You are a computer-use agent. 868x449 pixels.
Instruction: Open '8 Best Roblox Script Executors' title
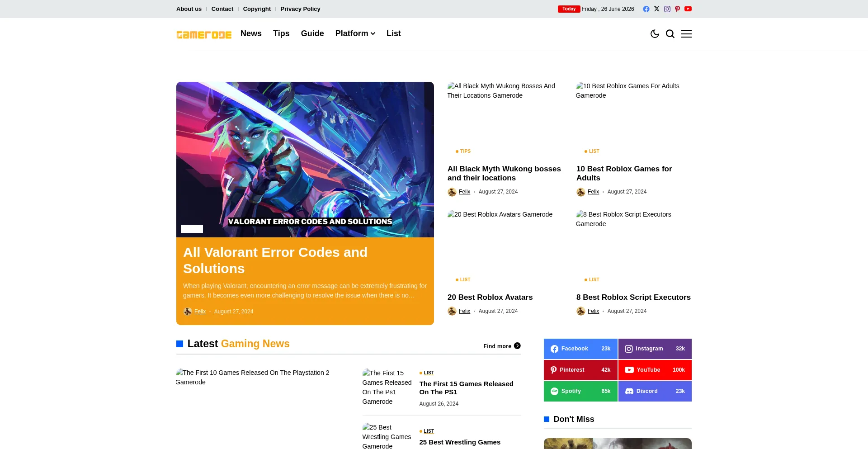(x=633, y=297)
